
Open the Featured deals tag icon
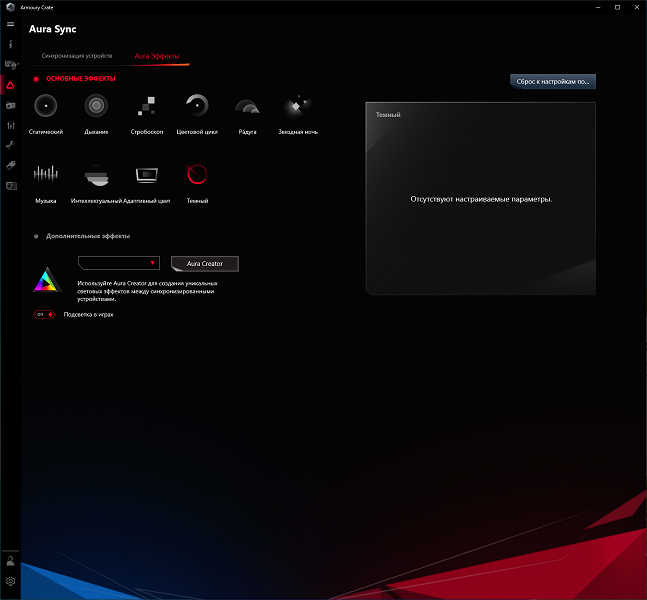tap(10, 165)
